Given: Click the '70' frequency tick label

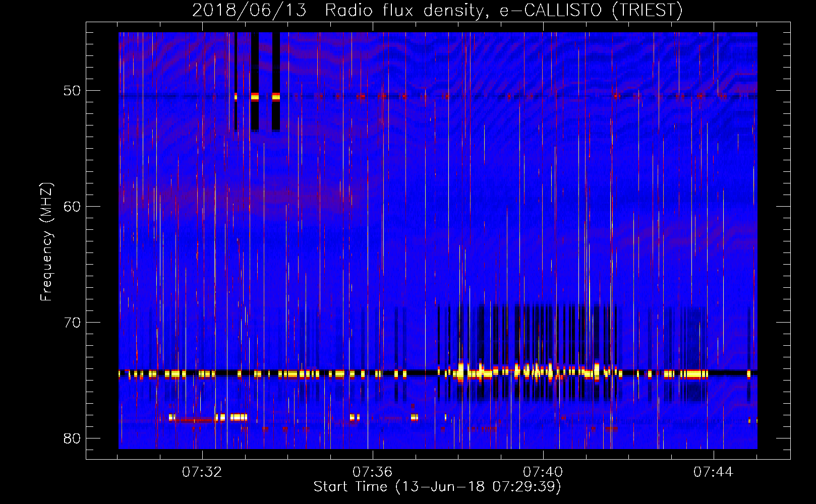Looking at the screenshot, I should 72,323.
